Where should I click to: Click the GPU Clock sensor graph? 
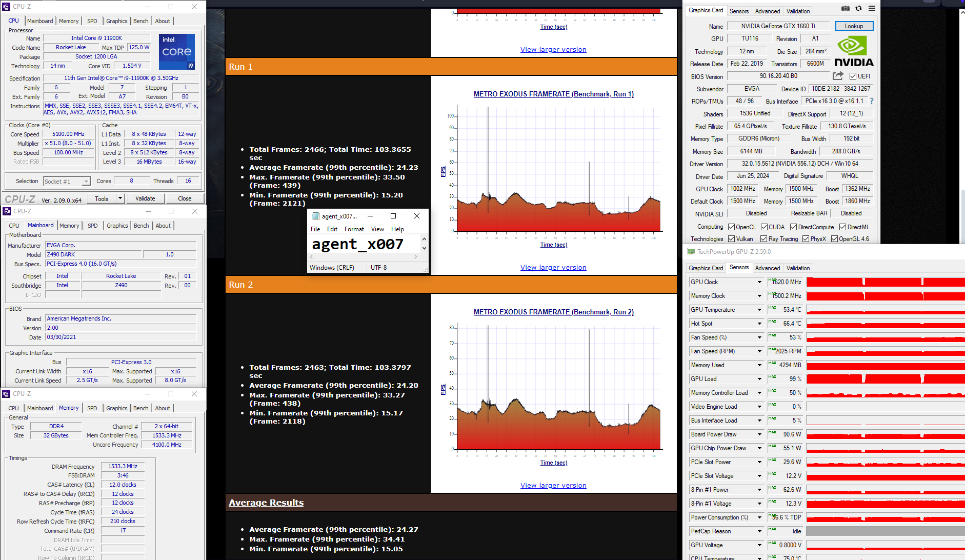click(x=886, y=282)
